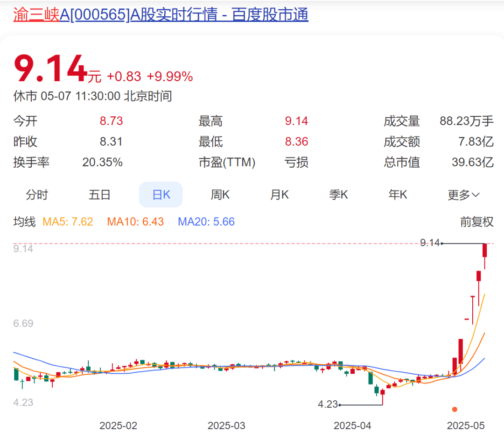Click the 9.14 current price figure
This screenshot has height=433, width=504.
[48, 67]
